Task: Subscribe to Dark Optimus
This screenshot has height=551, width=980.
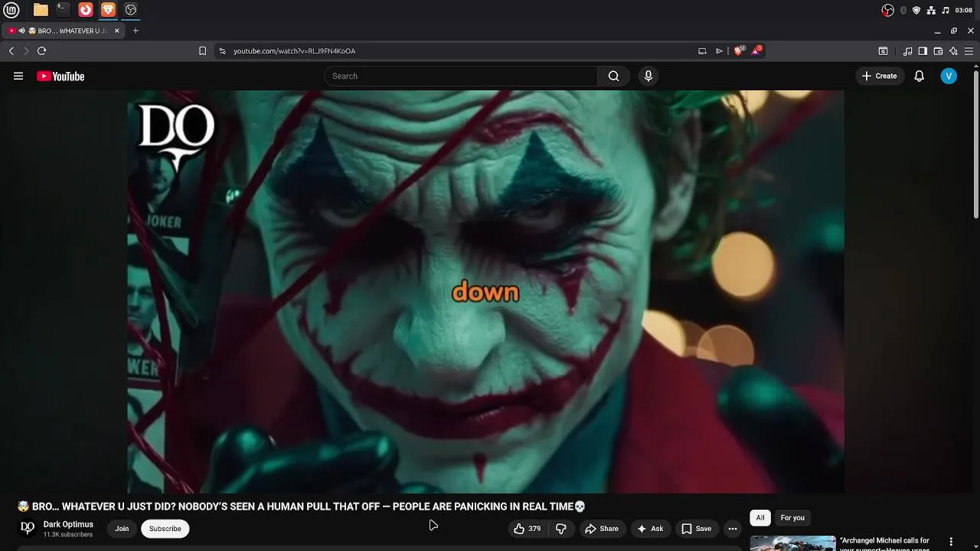Action: 165,529
